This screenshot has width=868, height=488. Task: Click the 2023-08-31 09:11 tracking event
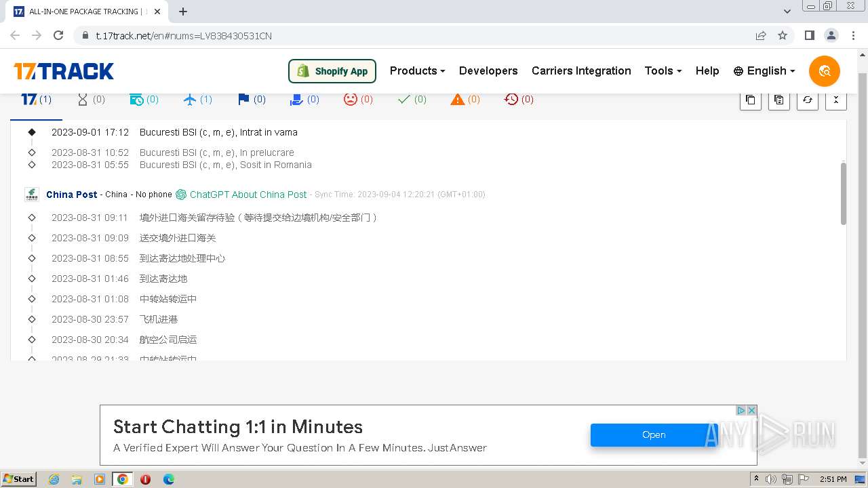pyautogui.click(x=214, y=218)
